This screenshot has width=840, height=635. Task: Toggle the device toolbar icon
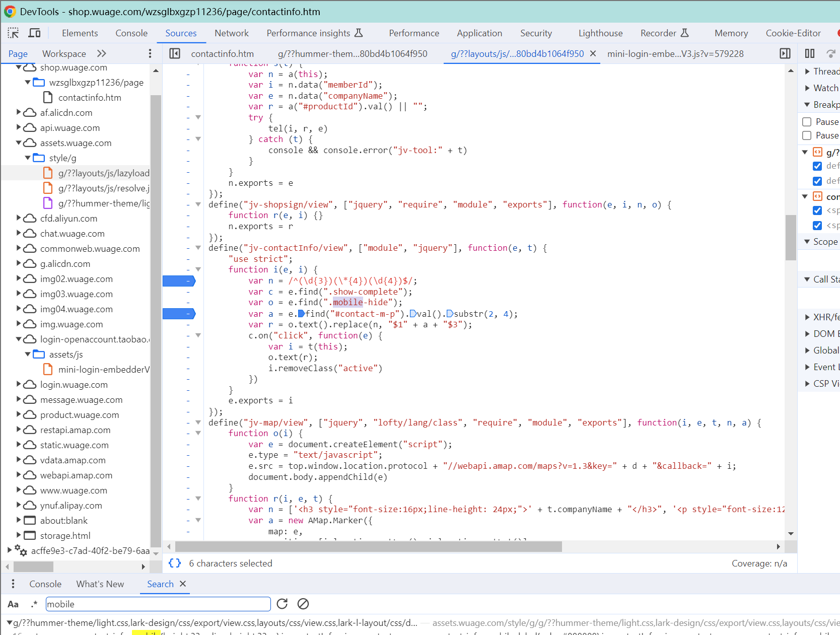34,33
